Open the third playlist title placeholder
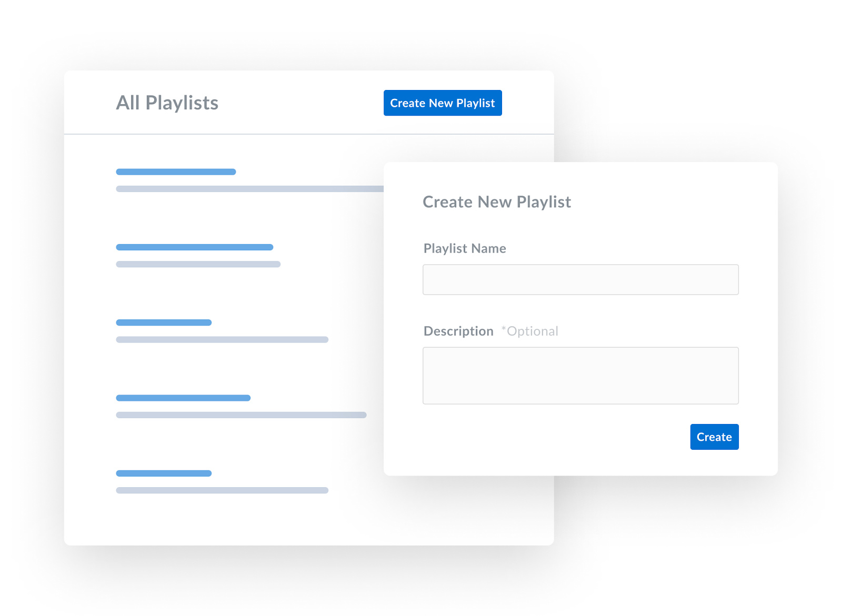Viewport: 842px width, 616px height. click(x=164, y=322)
